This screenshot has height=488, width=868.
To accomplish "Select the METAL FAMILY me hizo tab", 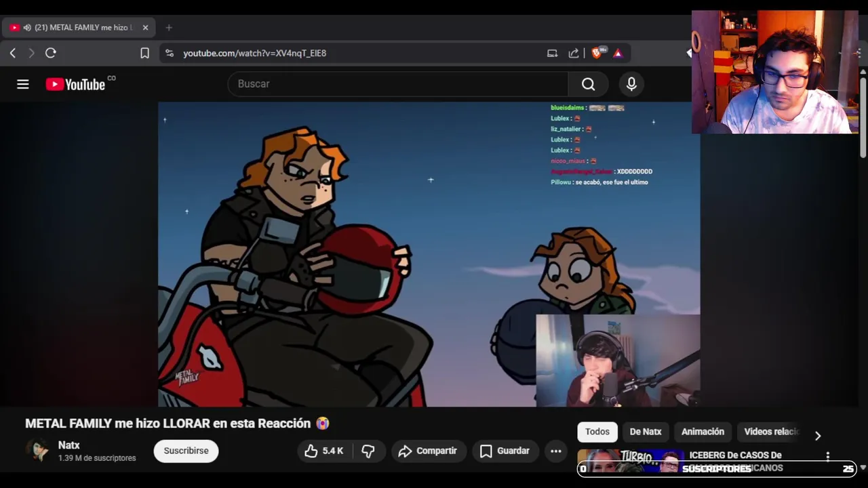I will coord(79,28).
